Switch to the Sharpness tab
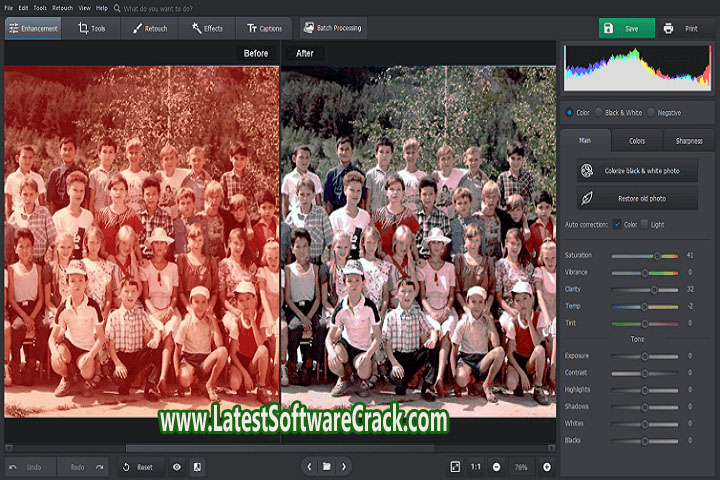This screenshot has height=480, width=720. 688,141
